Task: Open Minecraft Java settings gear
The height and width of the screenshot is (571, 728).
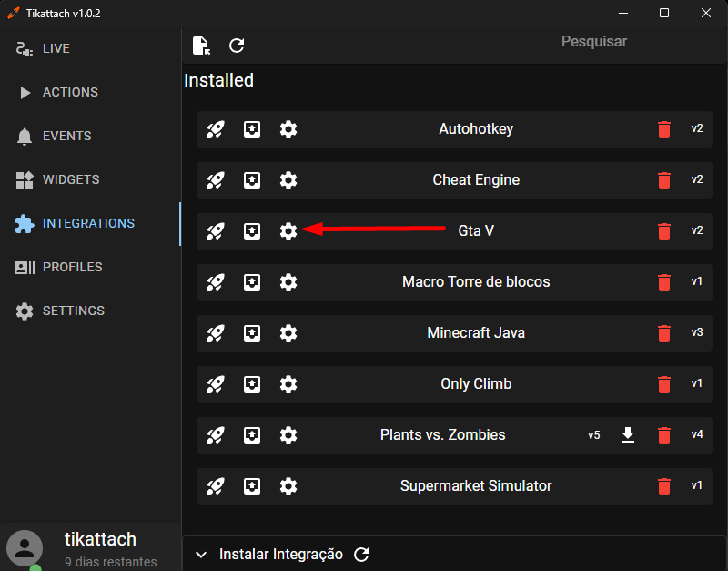Action: [x=288, y=333]
